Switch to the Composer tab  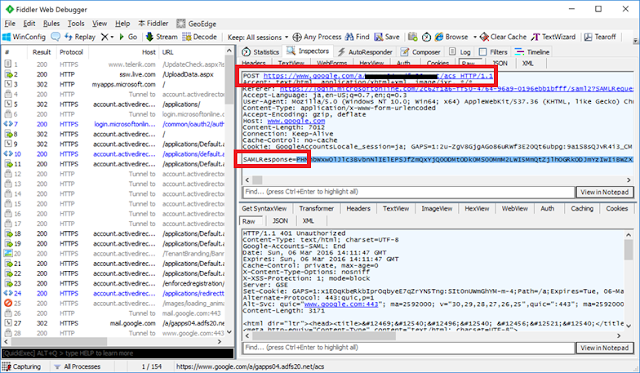click(x=420, y=52)
